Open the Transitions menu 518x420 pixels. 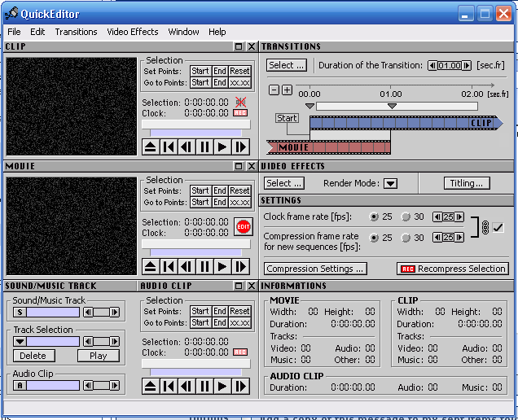click(76, 32)
